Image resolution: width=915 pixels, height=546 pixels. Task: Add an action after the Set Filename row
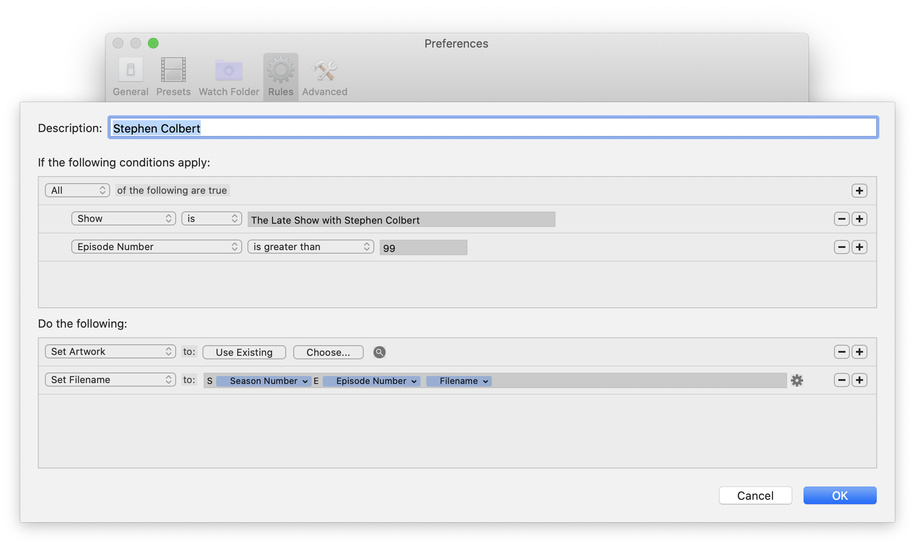click(859, 380)
